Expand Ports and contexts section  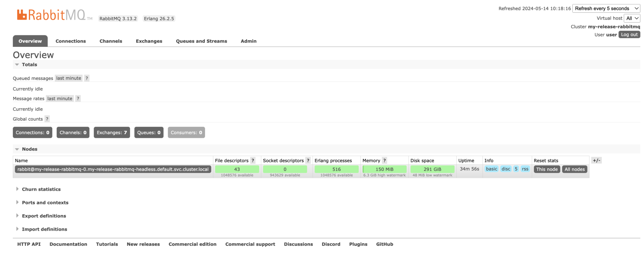(x=45, y=203)
